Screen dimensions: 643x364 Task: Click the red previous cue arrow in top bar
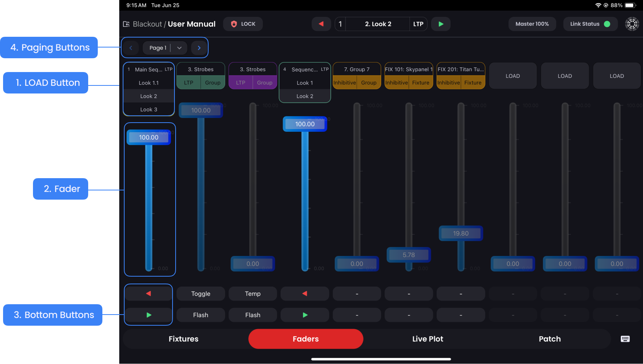click(321, 24)
